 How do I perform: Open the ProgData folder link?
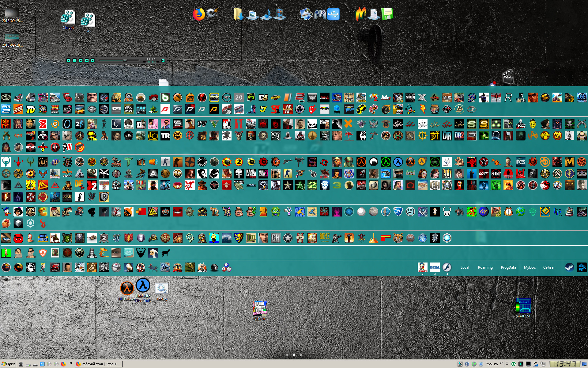click(x=508, y=267)
